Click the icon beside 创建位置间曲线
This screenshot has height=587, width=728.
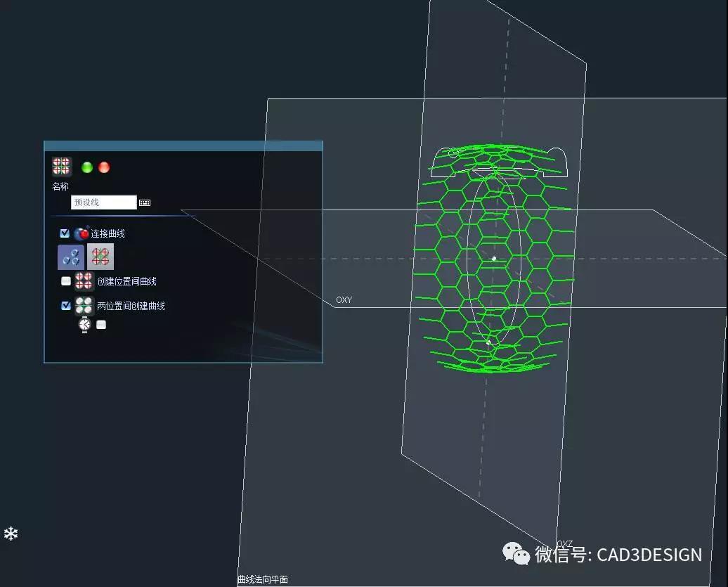(x=84, y=281)
